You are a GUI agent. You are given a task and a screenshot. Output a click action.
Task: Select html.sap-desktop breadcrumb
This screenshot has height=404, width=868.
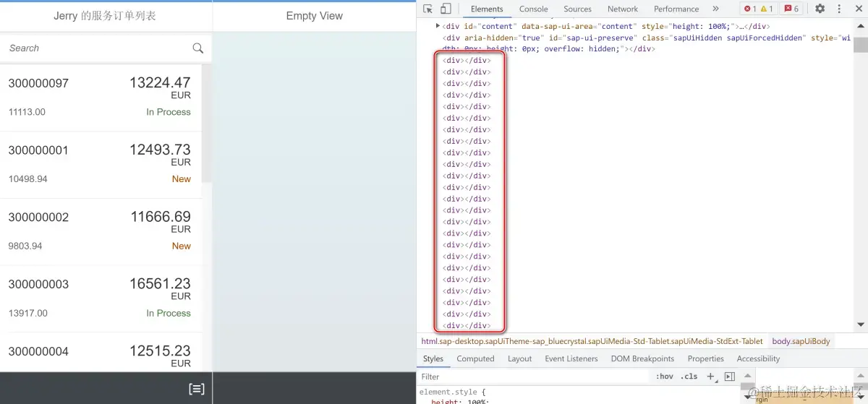(x=592, y=341)
